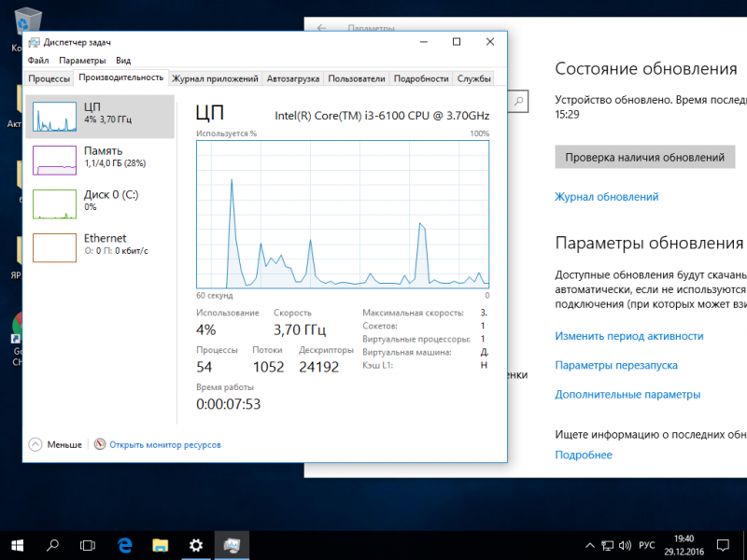Open the Windows Start menu
The image size is (747, 560).
point(17,545)
